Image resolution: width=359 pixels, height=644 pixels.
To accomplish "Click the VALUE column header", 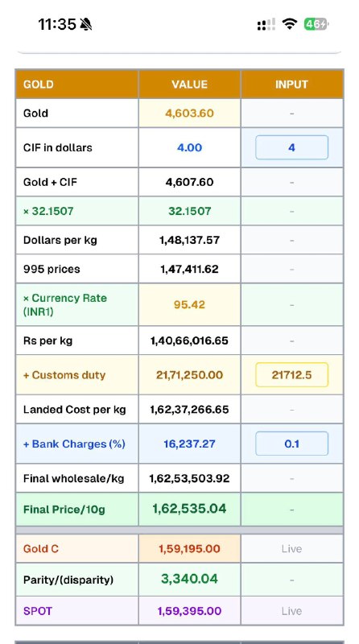I will 189,85.
